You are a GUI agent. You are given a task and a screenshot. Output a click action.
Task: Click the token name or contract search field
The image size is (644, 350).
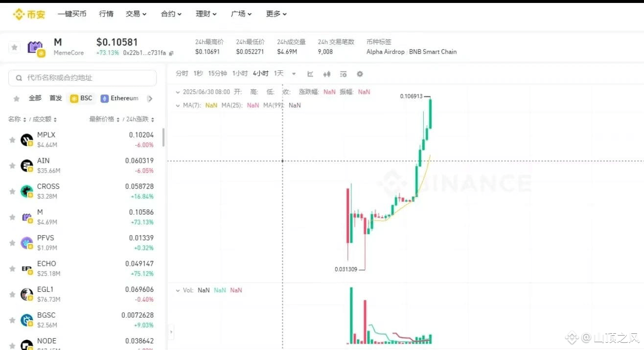click(x=83, y=78)
